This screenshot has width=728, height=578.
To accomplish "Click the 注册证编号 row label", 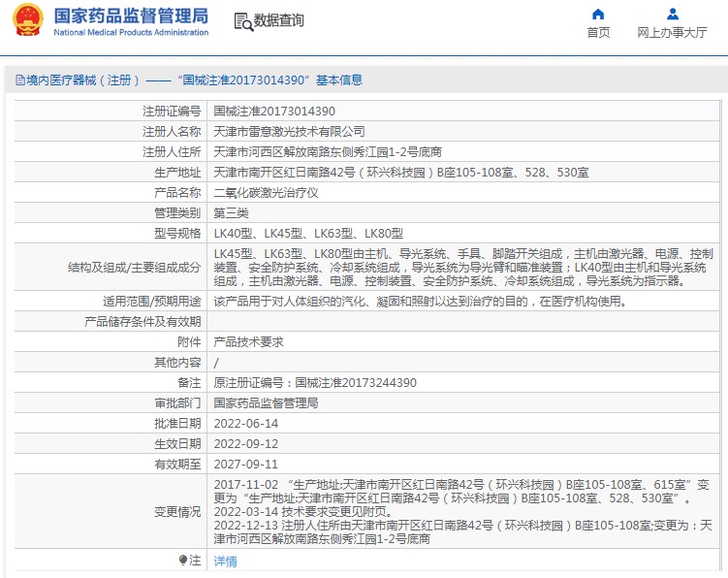I will [x=172, y=112].
